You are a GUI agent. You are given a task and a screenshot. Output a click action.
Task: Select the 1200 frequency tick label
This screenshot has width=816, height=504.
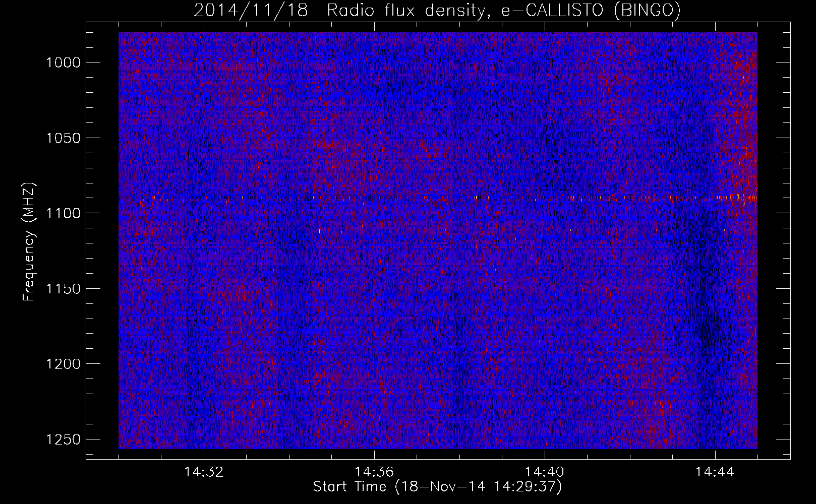(63, 364)
